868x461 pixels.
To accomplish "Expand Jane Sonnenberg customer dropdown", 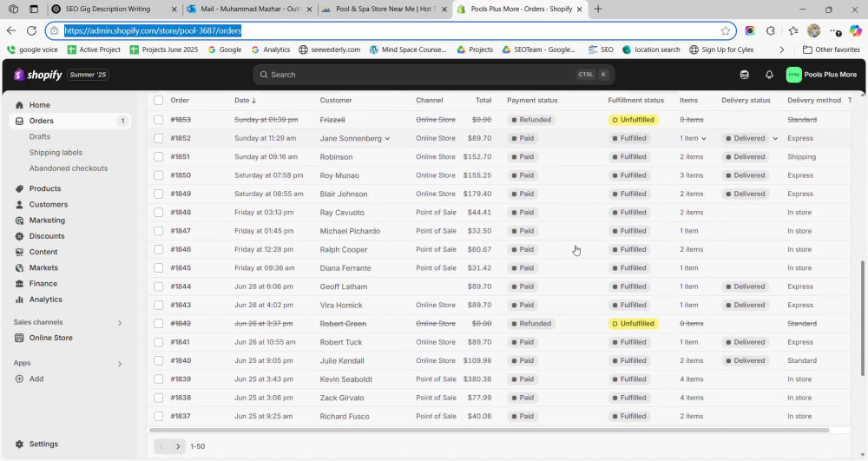I will pyautogui.click(x=387, y=139).
